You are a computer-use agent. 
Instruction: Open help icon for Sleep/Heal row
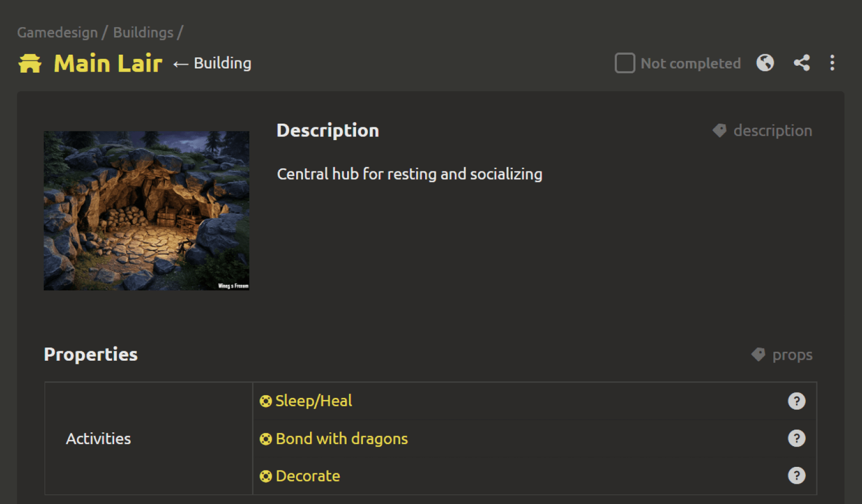point(796,401)
